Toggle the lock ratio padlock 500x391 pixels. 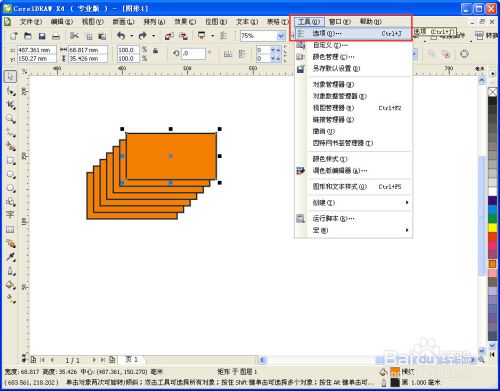tap(155, 51)
